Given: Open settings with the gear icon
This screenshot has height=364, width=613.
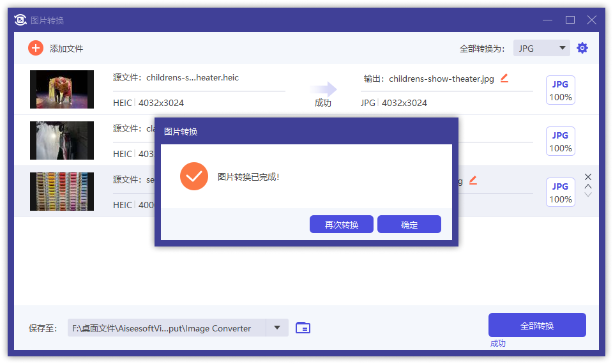Looking at the screenshot, I should (582, 48).
